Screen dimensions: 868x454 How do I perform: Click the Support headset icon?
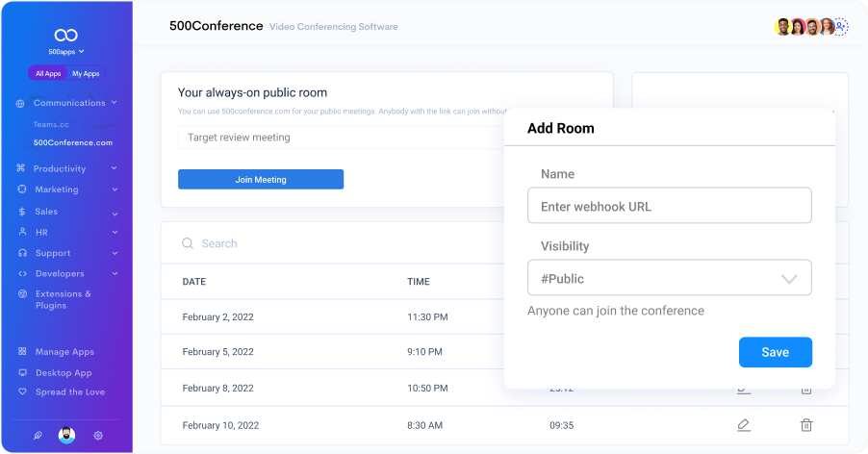pos(23,253)
